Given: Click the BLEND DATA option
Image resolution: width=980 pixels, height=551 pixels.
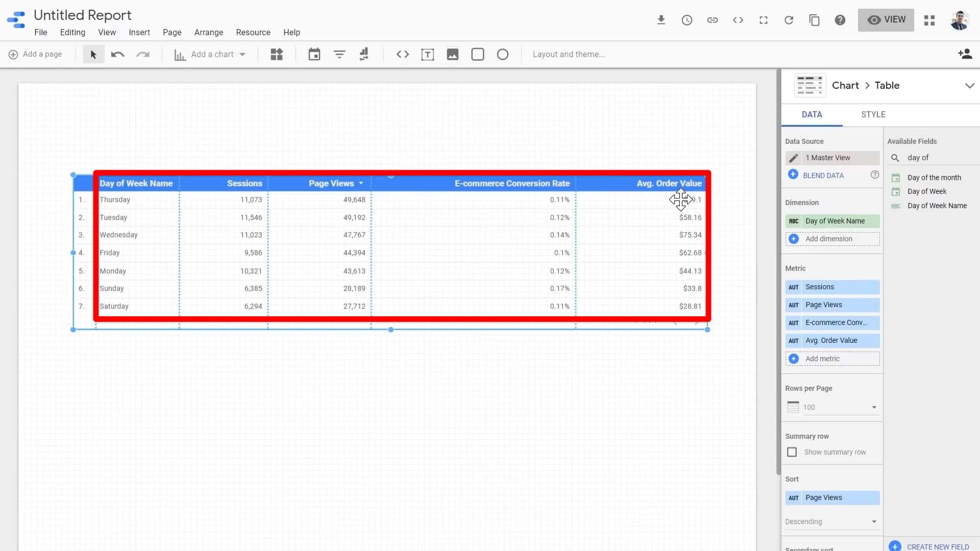Looking at the screenshot, I should click(823, 175).
